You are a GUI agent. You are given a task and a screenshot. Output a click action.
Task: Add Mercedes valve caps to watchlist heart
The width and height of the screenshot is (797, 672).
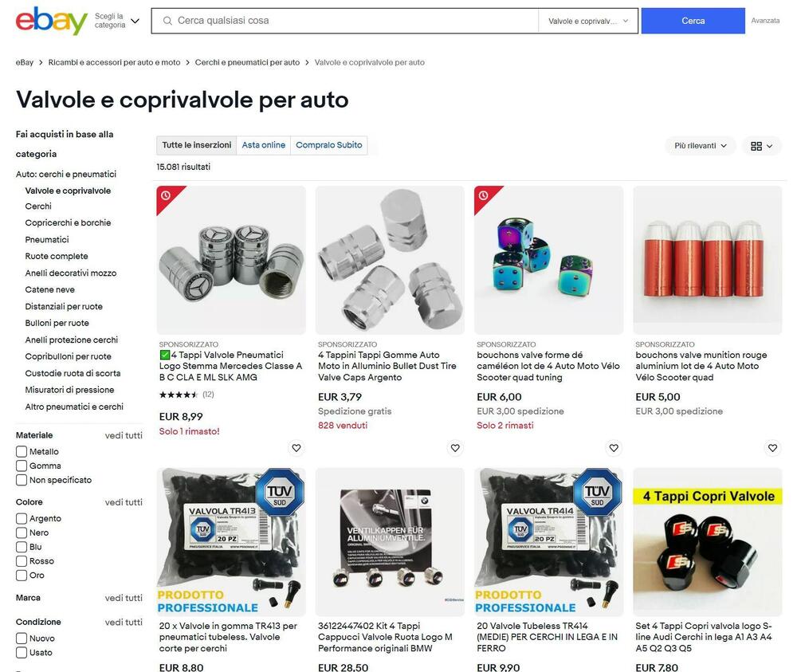pyautogui.click(x=296, y=448)
